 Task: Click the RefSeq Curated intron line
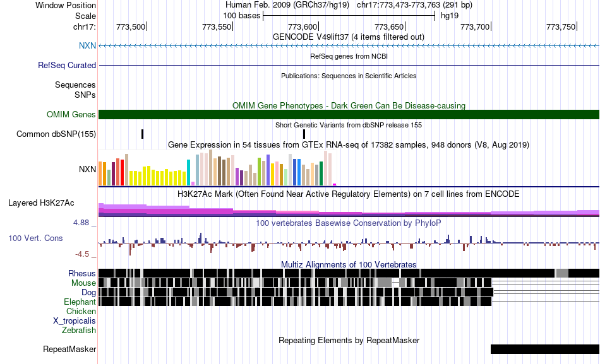click(349, 66)
